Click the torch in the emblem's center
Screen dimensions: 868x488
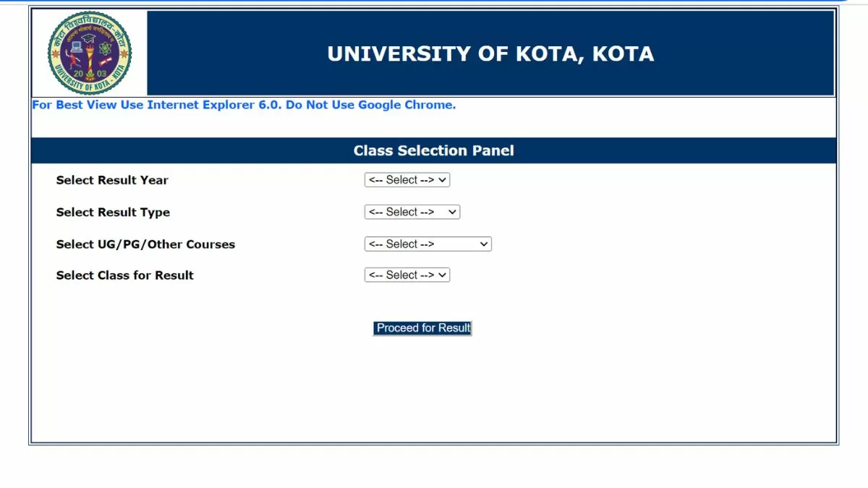point(90,61)
